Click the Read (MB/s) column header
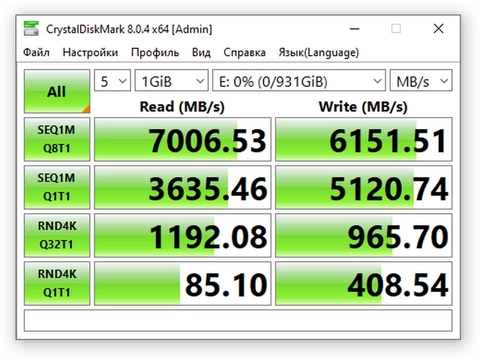Screen dimensions: 480x360 pyautogui.click(x=182, y=107)
